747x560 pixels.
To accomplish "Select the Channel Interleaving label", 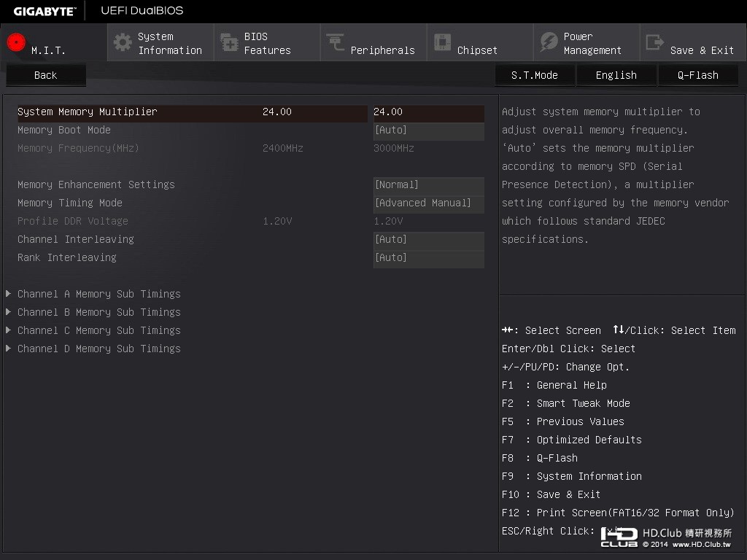I will pos(76,239).
